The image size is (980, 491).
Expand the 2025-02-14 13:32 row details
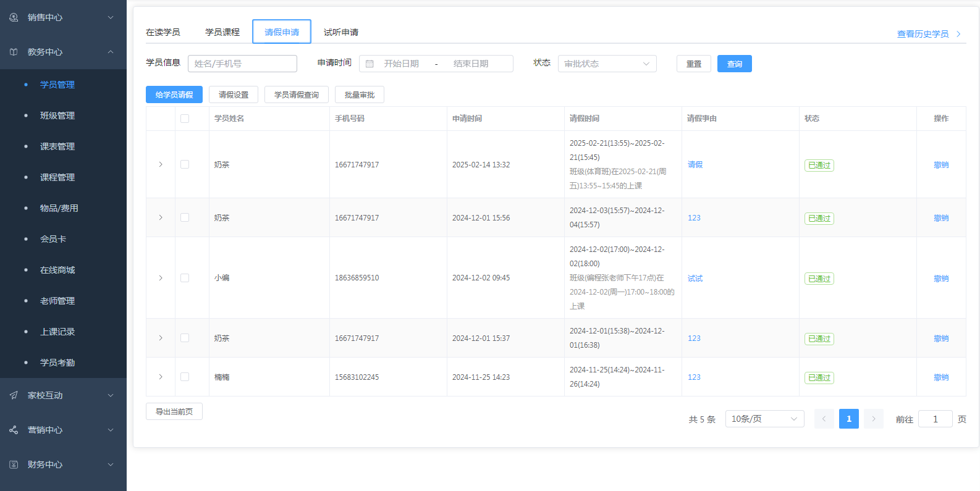coord(161,164)
